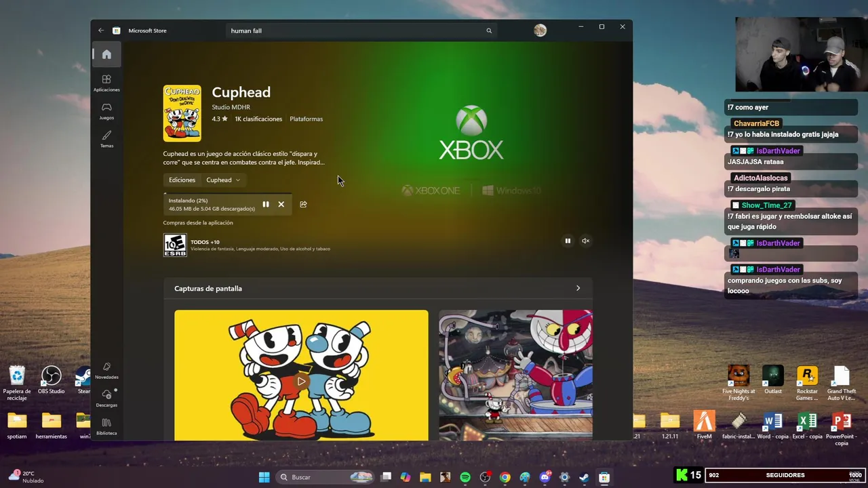
Task: Select the Grand Theft Auto V shortcut
Action: pyautogui.click(x=841, y=383)
